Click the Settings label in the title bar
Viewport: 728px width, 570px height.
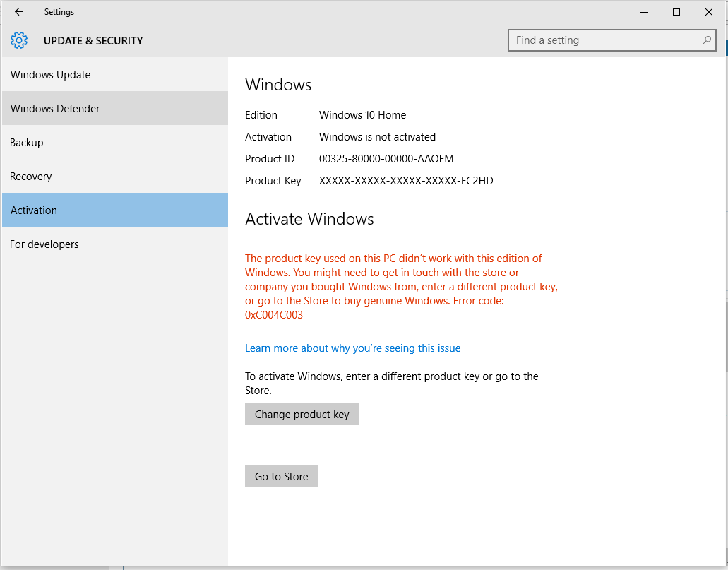click(x=59, y=11)
